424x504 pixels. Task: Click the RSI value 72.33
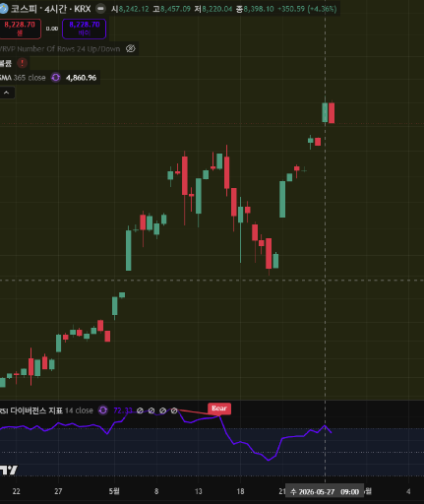coord(123,410)
